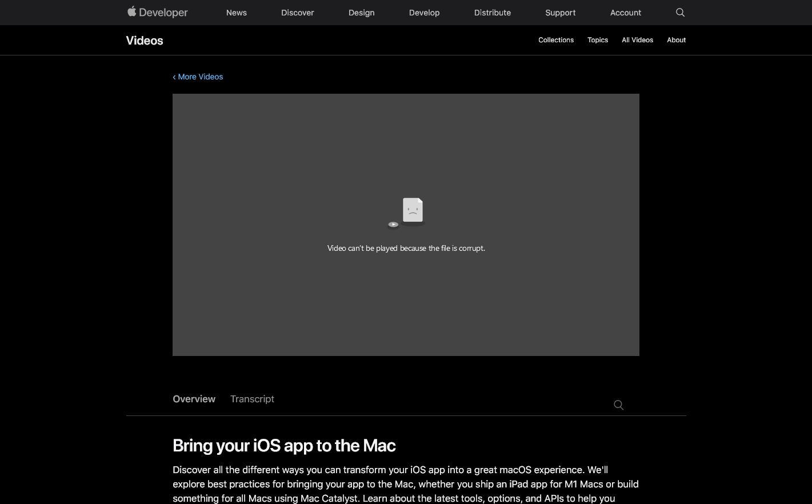
Task: Click the sad file icon in player
Action: [x=413, y=210]
